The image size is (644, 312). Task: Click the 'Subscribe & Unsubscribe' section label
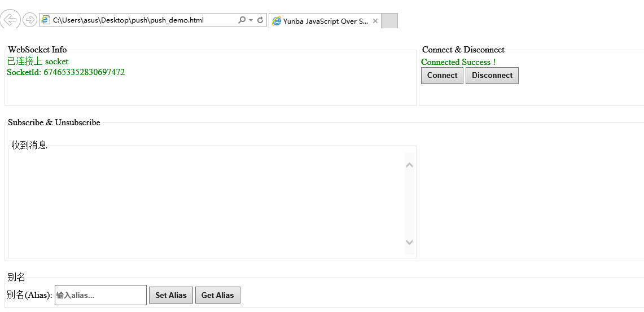coord(54,122)
